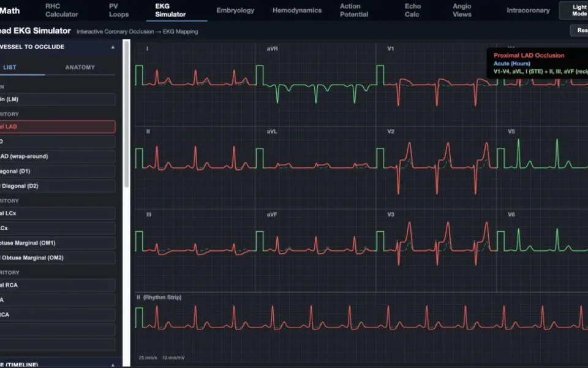Select the proximal RCA vessel
This screenshot has height=368, width=588.
[58, 285]
